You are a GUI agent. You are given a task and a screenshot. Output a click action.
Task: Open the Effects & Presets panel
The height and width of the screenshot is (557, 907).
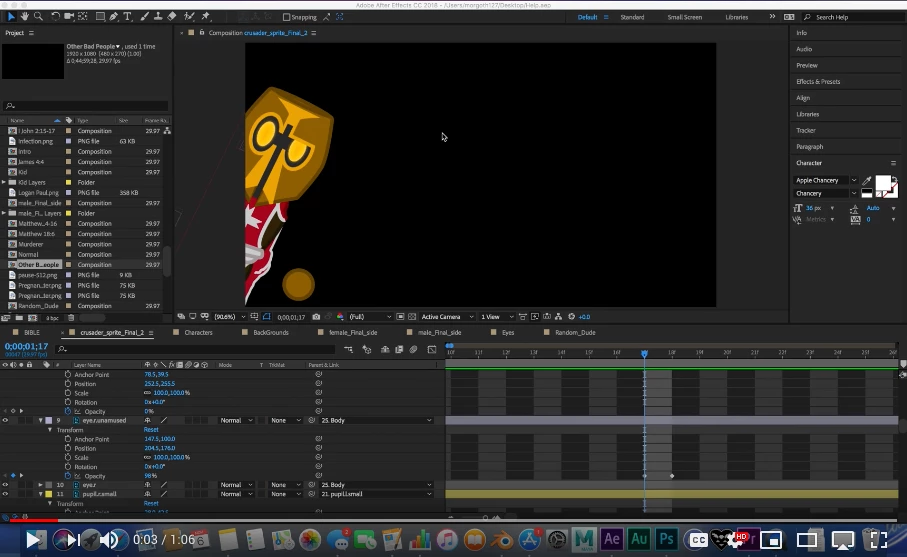[818, 82]
